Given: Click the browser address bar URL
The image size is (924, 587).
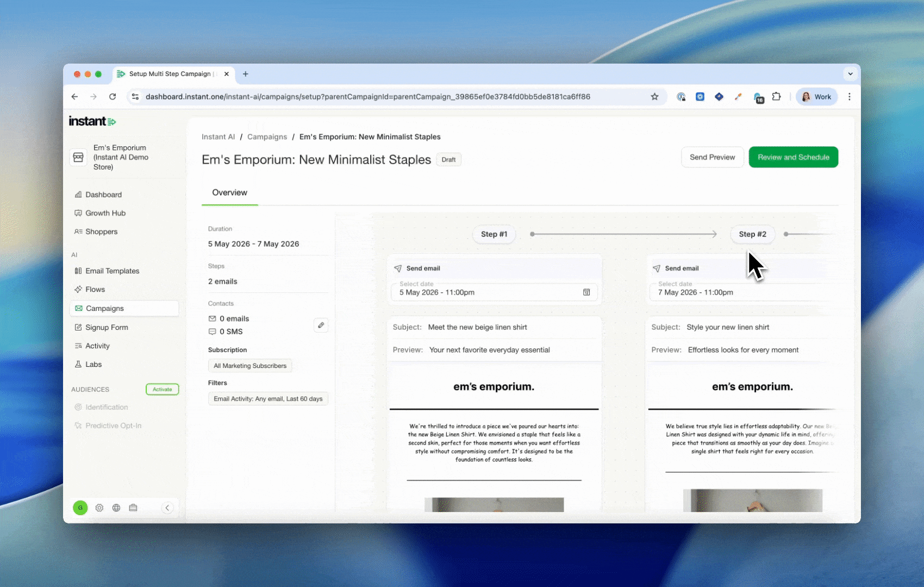Looking at the screenshot, I should (x=368, y=97).
